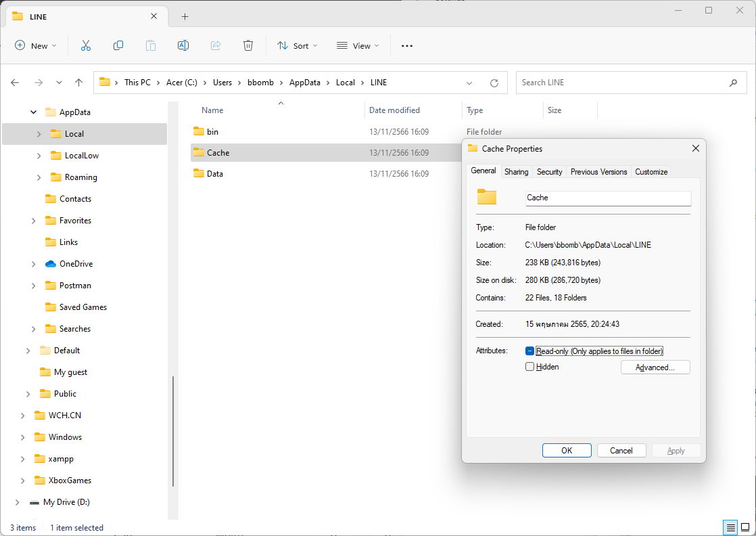This screenshot has width=756, height=536.
Task: Refresh the current folder view
Action: pos(494,83)
